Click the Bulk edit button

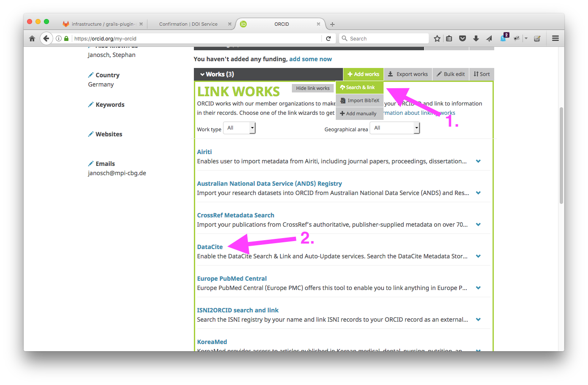pyautogui.click(x=450, y=74)
